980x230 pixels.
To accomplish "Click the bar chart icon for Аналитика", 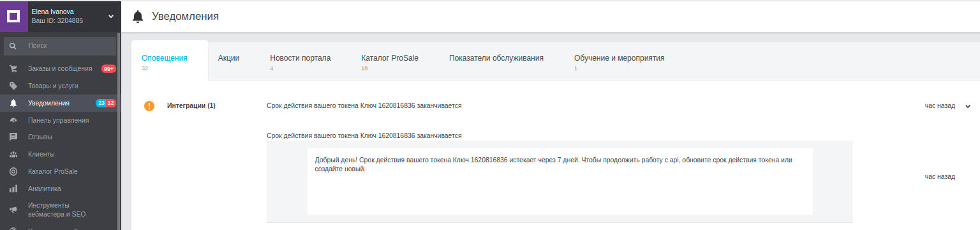I will [13, 188].
